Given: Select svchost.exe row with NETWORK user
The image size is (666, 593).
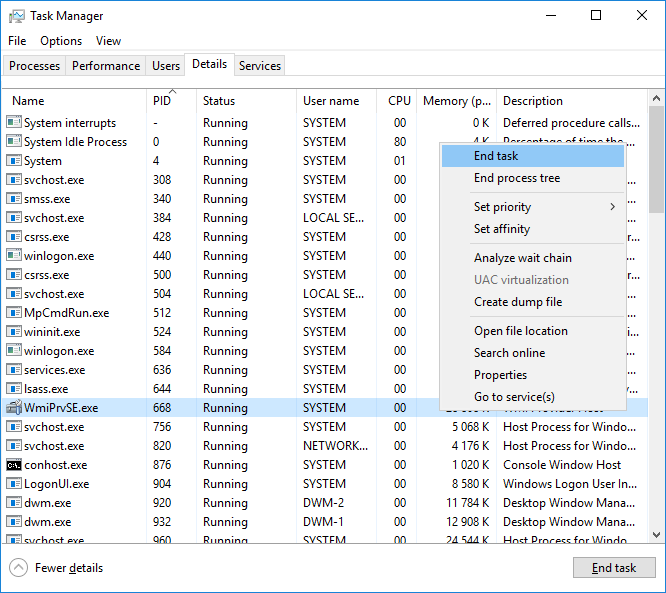Looking at the screenshot, I should pyautogui.click(x=325, y=446).
